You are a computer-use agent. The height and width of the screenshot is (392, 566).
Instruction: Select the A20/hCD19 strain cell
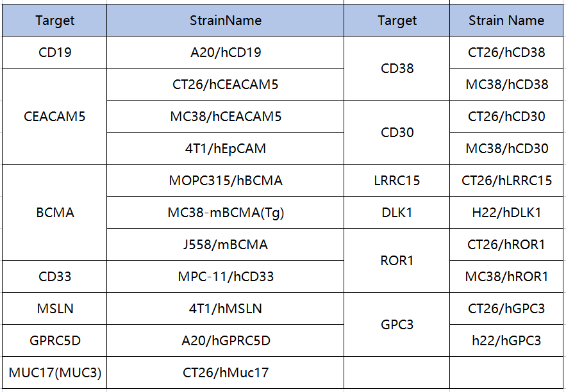[225, 53]
